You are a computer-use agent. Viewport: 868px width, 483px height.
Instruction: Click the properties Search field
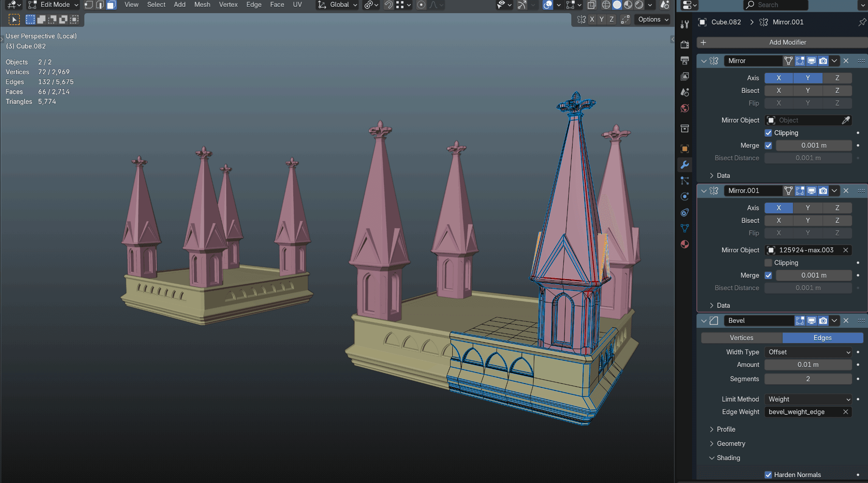click(x=776, y=5)
